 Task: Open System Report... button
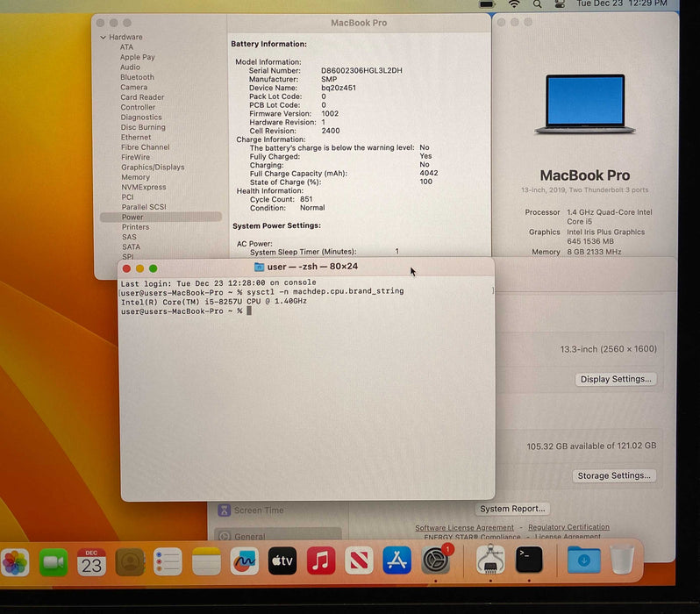click(x=512, y=509)
